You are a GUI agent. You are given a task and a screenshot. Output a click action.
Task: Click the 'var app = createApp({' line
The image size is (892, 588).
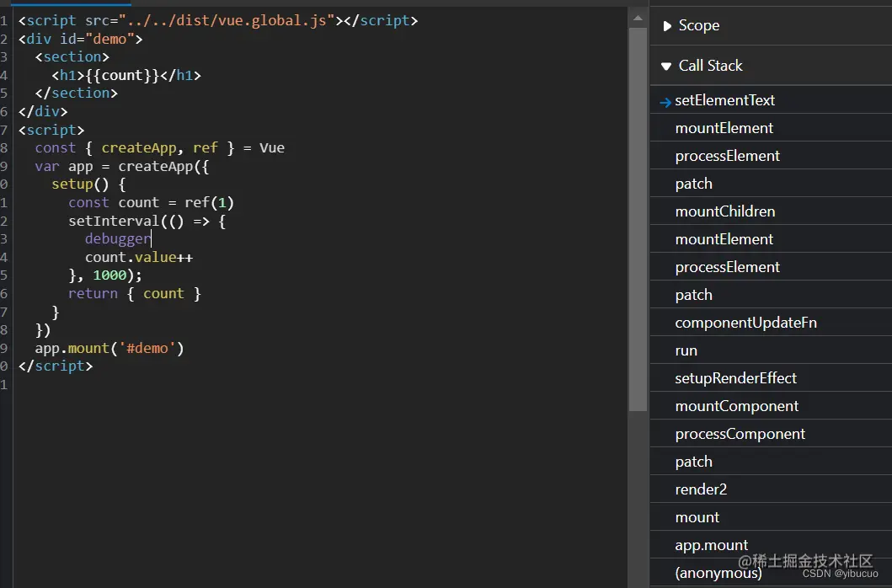click(122, 166)
